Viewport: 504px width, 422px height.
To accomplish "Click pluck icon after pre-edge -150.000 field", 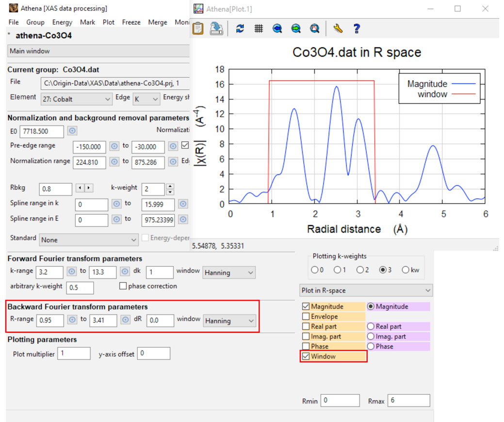I will [x=114, y=146].
